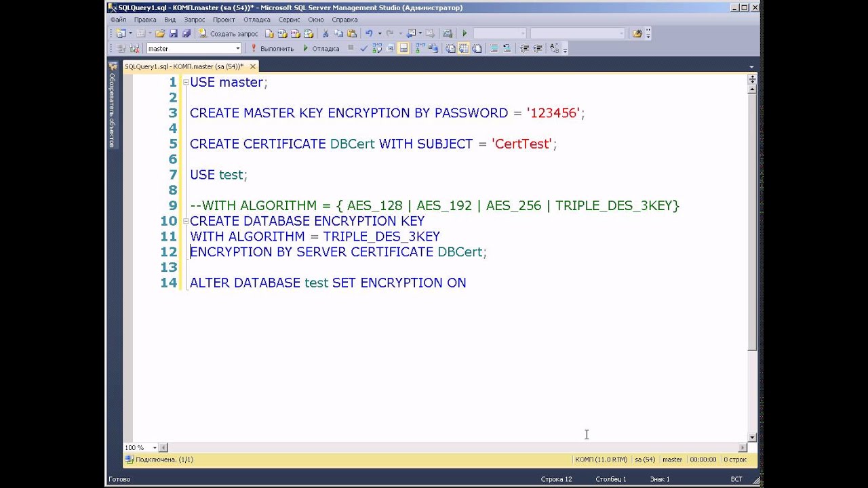868x488 pixels.
Task: Open the Файл menu
Action: pos(118,20)
